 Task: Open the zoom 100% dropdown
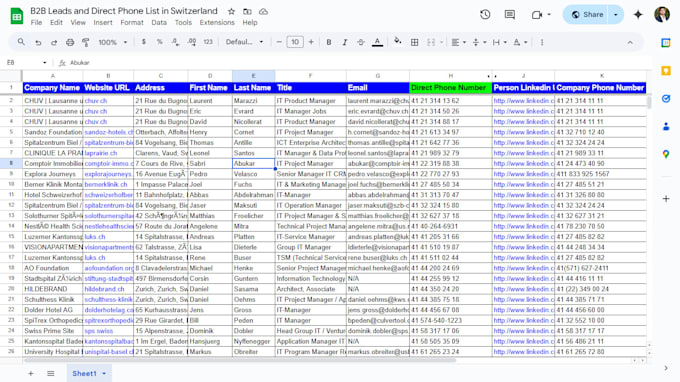click(113, 42)
